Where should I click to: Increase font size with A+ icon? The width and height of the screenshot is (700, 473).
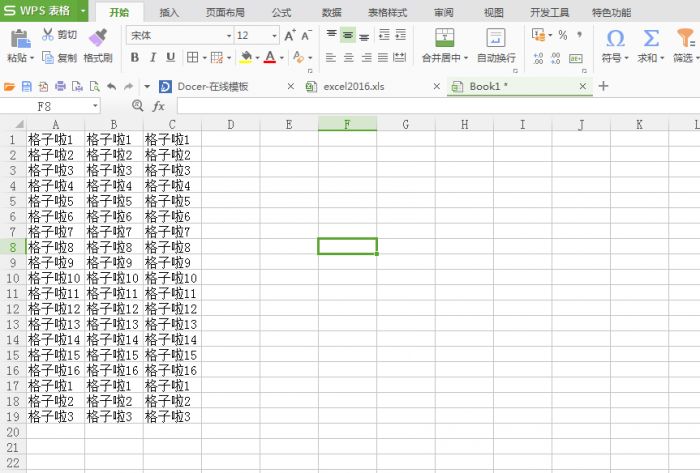pos(290,35)
